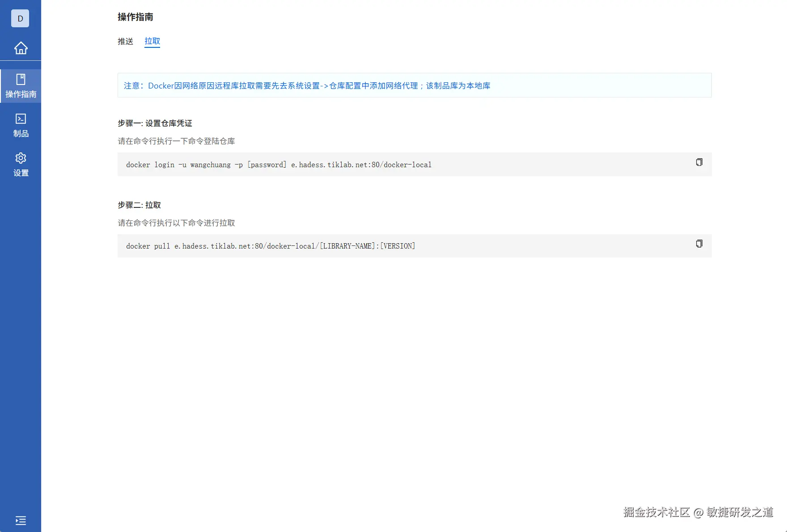Switch to the 推送 tab

point(125,41)
